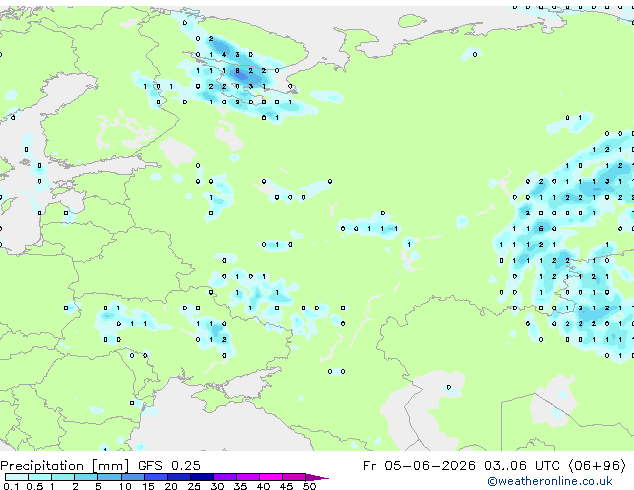Click the purple arrow tip above 50
The image size is (634, 490).
coord(317,477)
